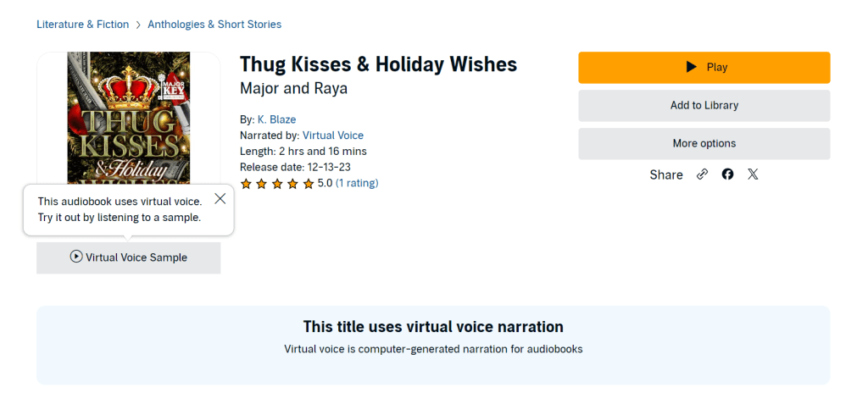Go to Literature & Fiction category
This screenshot has height=404, width=868.
pyautogui.click(x=82, y=25)
